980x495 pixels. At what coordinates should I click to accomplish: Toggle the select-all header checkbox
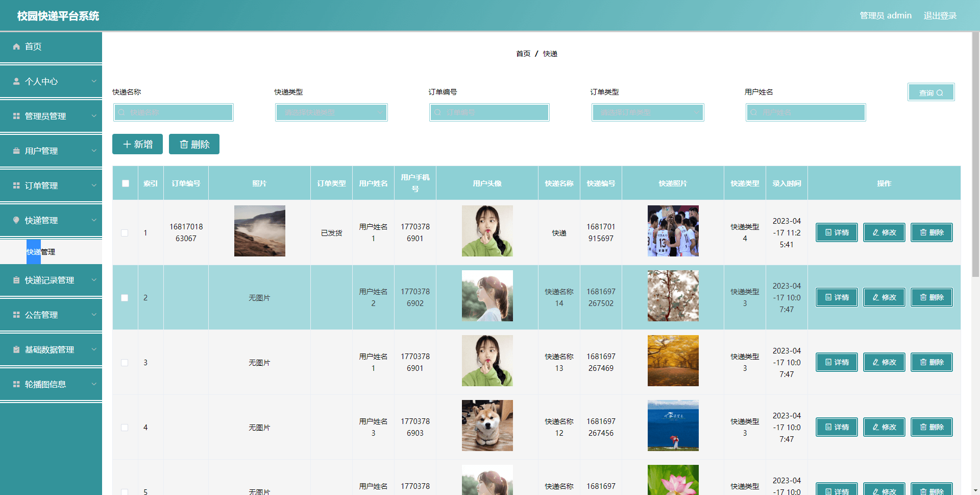[126, 183]
